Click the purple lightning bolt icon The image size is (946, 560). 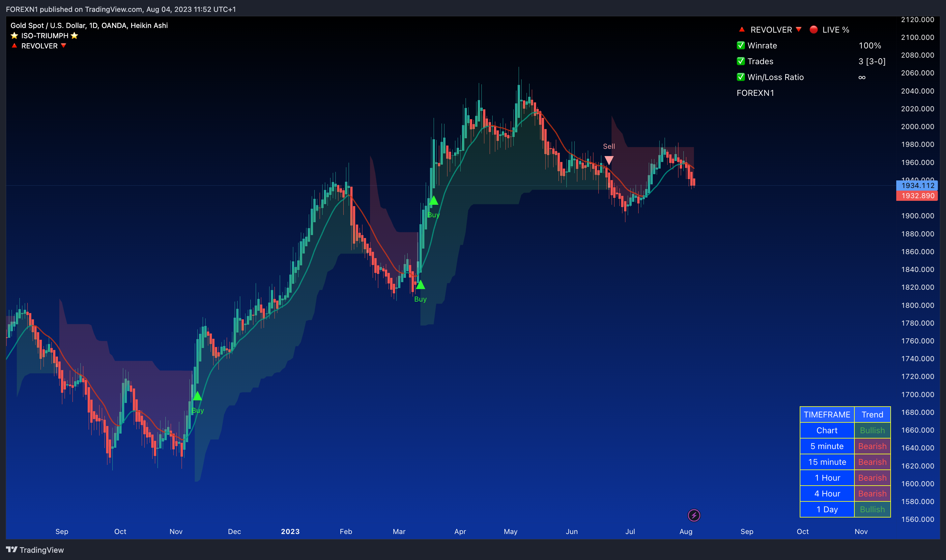pos(694,516)
